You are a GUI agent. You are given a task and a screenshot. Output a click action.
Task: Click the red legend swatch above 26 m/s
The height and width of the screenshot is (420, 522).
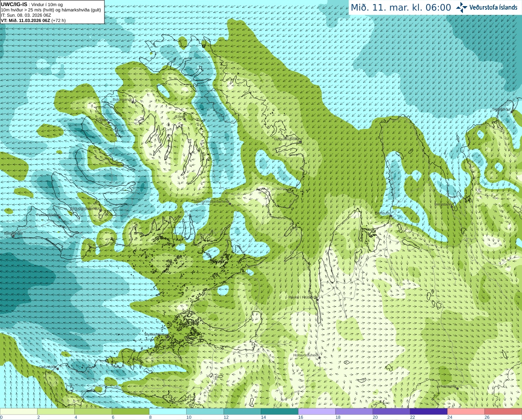[503, 411]
